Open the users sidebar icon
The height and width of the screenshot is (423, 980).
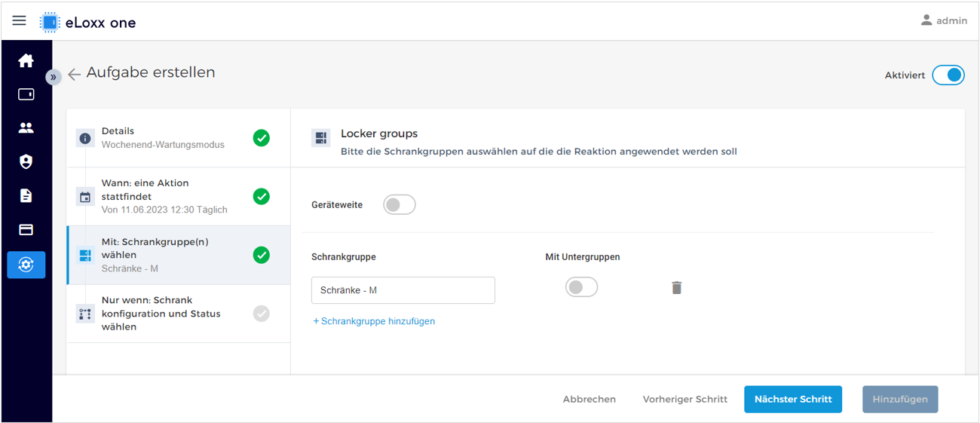click(26, 128)
